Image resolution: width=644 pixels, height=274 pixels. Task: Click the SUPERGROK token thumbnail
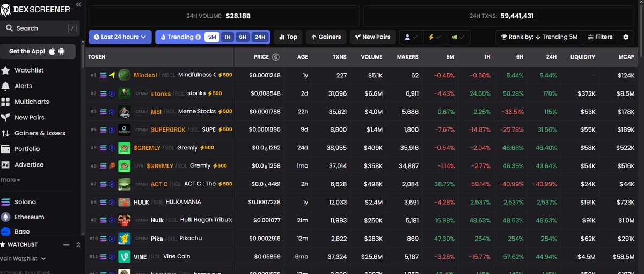point(124,129)
